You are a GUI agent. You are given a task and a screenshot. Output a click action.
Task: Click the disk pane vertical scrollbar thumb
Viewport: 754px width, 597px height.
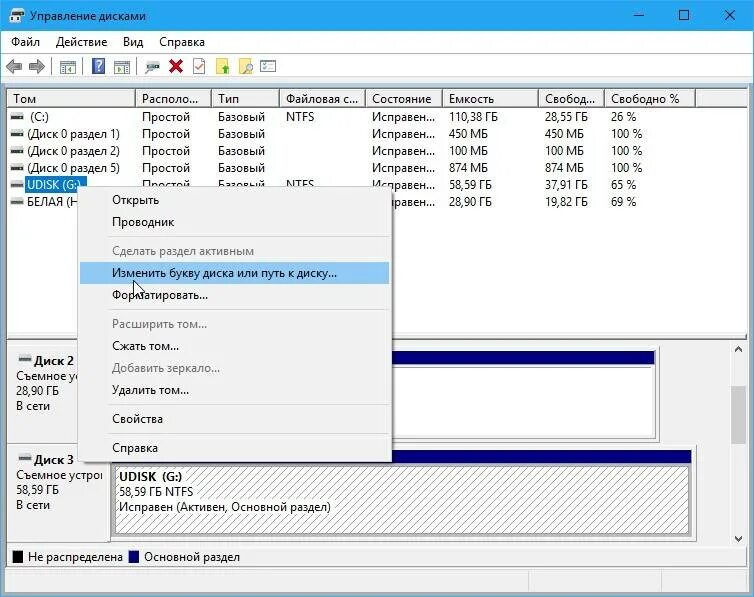[738, 414]
